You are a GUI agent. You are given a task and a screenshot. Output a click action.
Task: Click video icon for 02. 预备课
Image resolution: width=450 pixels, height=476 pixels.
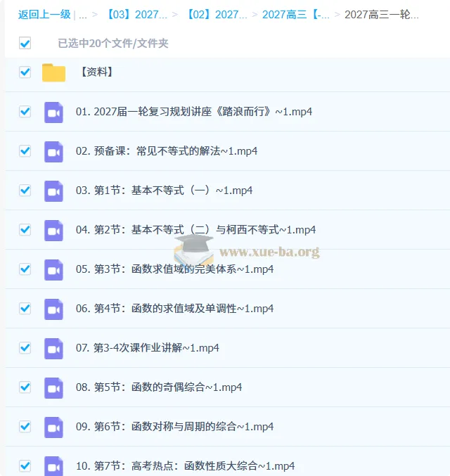[53, 152]
